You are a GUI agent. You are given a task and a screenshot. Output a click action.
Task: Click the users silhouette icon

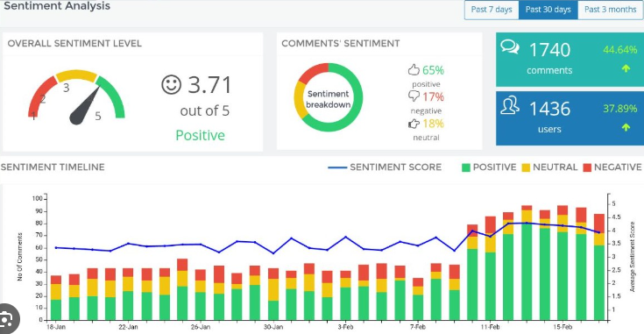510,105
